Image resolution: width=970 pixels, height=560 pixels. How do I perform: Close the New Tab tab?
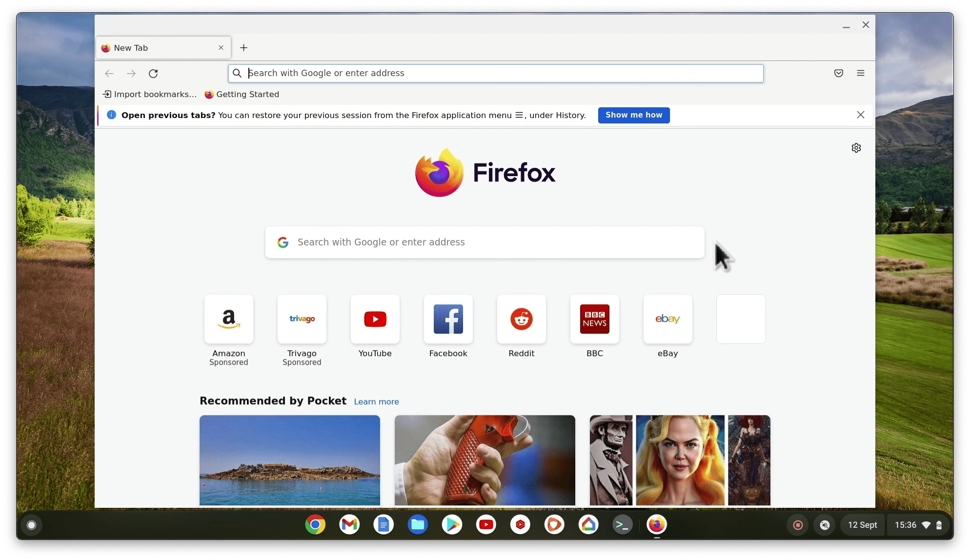click(x=221, y=47)
